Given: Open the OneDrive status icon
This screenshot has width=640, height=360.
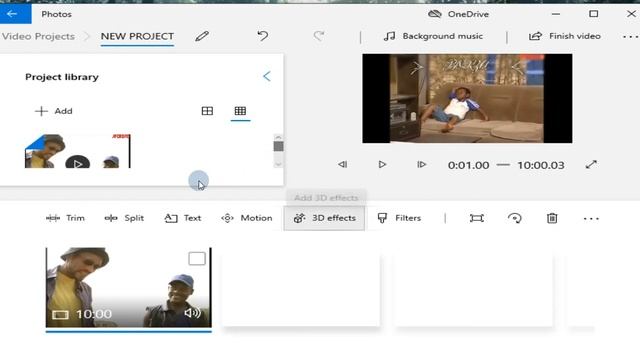Looking at the screenshot, I should 434,14.
